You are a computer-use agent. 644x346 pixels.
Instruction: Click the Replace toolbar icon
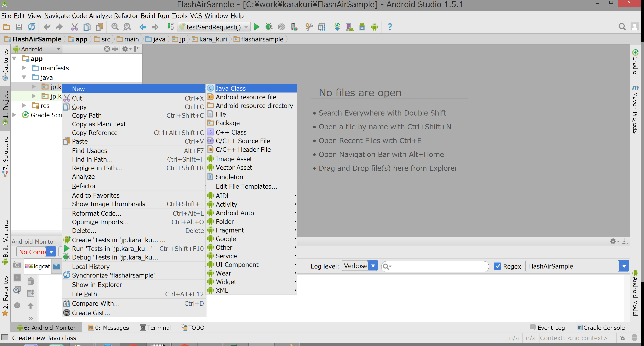click(127, 27)
